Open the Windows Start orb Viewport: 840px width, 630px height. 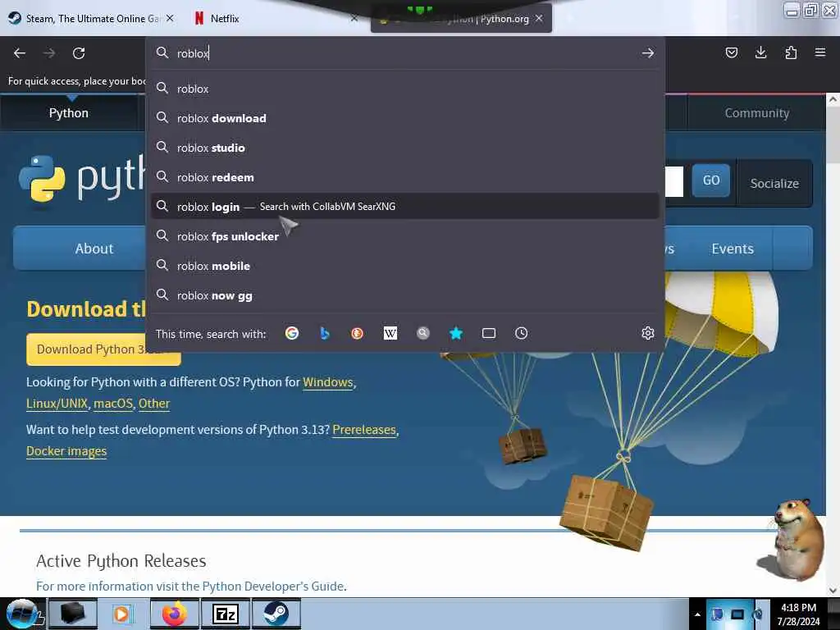coord(21,614)
